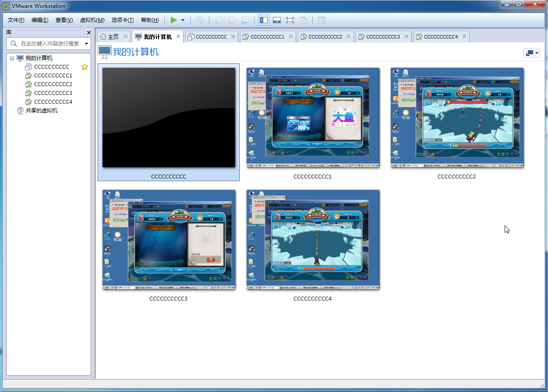
Task: Switch to the 主页 tab
Action: (x=113, y=37)
